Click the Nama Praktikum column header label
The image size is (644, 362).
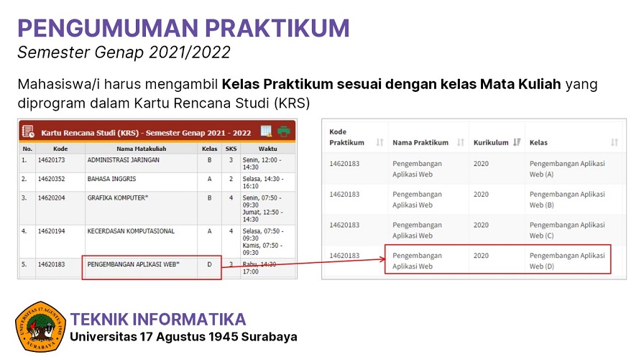[x=420, y=142]
